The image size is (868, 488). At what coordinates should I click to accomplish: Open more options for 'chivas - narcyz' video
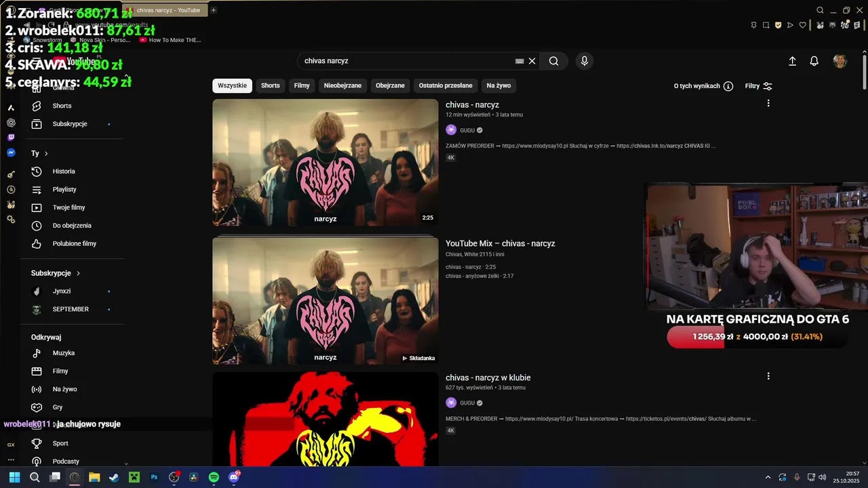coord(768,103)
